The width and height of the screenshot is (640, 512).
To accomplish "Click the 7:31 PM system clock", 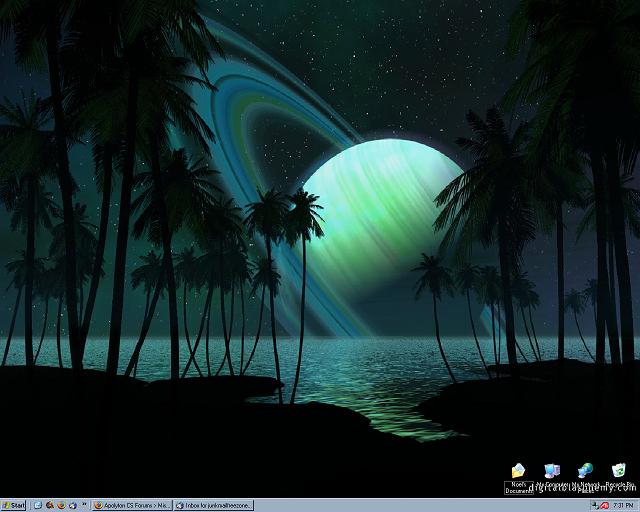I will pos(624,506).
